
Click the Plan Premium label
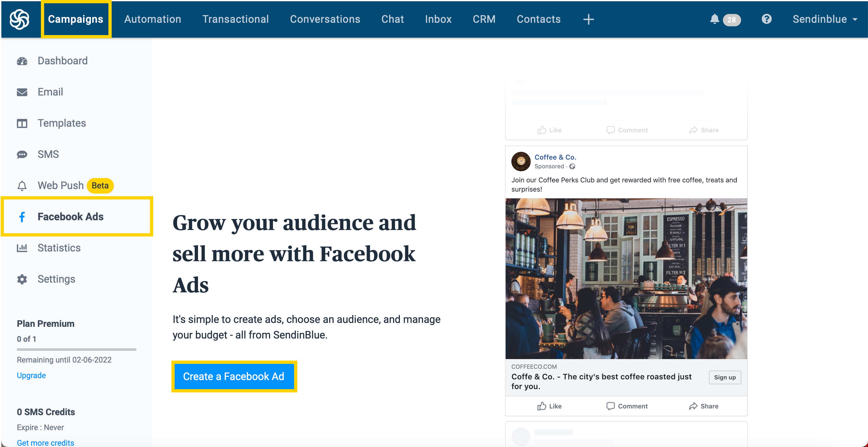pyautogui.click(x=45, y=324)
